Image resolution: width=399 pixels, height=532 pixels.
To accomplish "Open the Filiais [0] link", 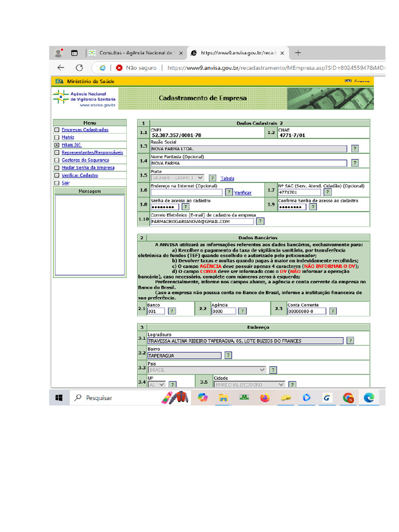I will (71, 145).
